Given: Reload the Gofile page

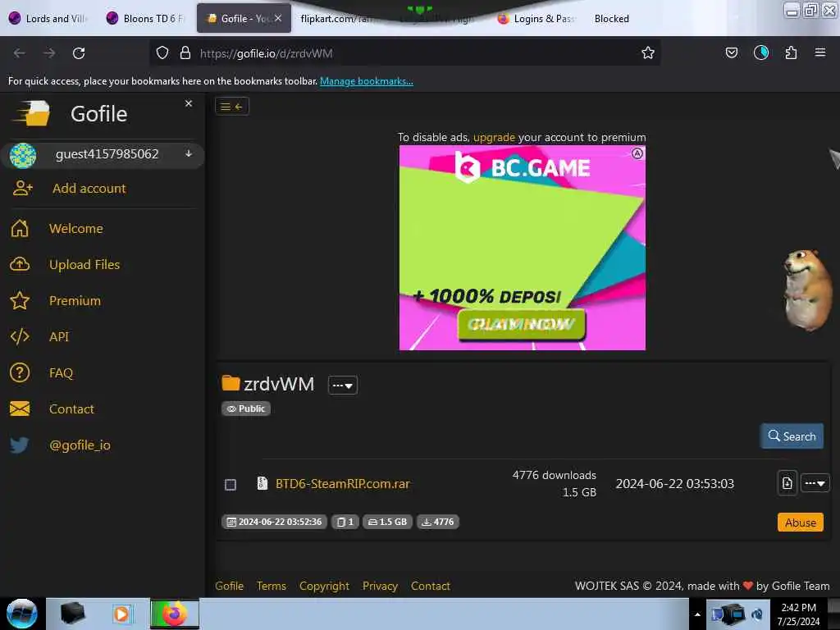Looking at the screenshot, I should [x=79, y=53].
